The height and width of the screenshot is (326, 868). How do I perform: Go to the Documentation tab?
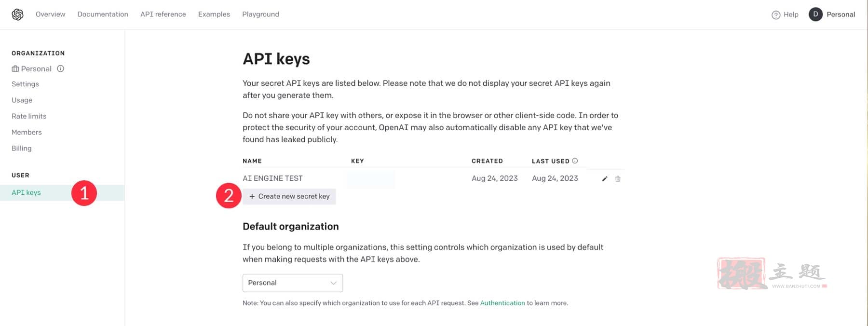[103, 14]
